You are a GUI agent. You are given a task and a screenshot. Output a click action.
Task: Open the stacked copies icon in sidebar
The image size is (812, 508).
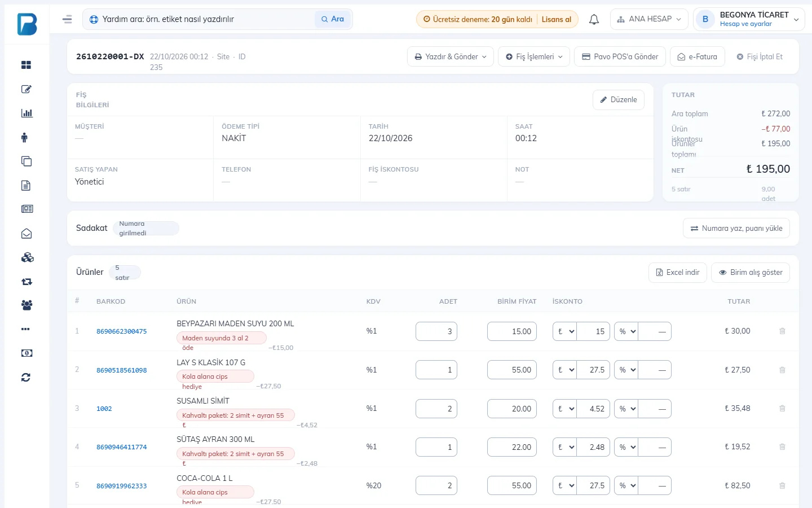point(27,161)
